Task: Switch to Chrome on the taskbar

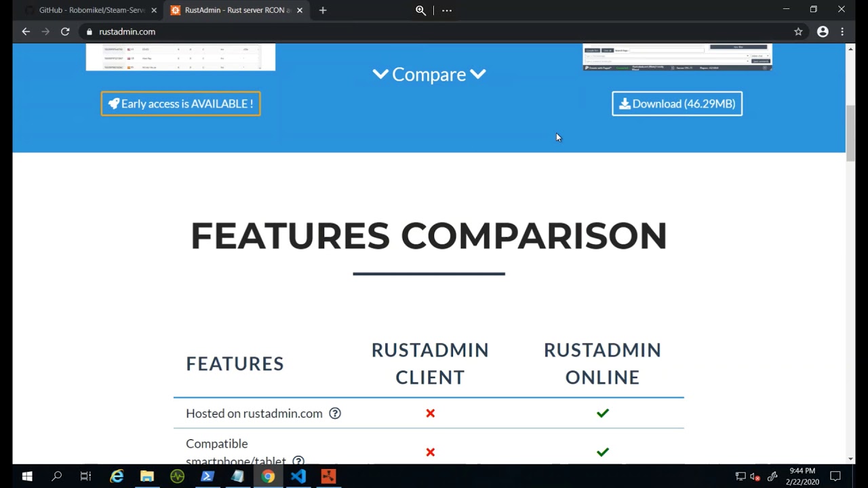Action: (268, 476)
